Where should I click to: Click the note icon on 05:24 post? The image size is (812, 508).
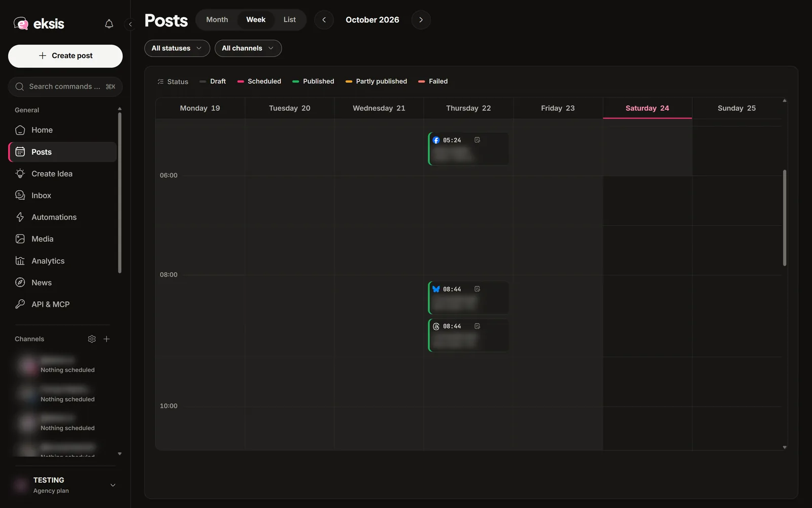point(477,140)
